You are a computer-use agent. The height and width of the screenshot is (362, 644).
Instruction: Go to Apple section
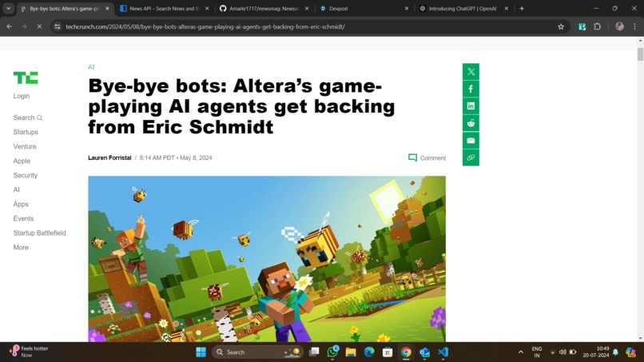[22, 161]
